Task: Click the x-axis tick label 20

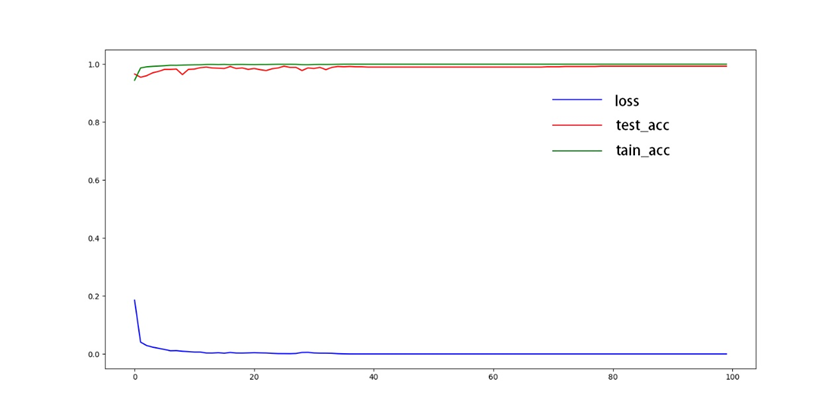Action: pyautogui.click(x=254, y=378)
